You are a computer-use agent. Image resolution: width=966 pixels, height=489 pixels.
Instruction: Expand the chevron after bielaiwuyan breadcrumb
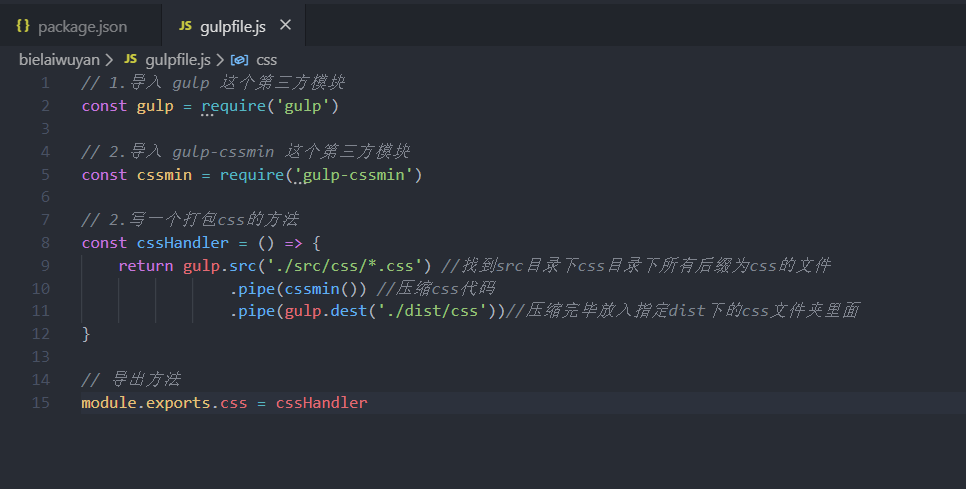(x=110, y=60)
